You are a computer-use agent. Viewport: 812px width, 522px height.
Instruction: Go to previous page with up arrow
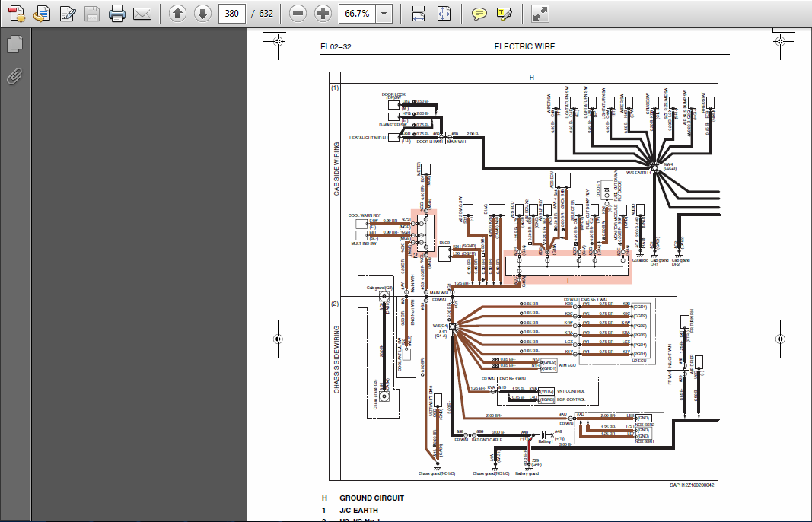[177, 14]
